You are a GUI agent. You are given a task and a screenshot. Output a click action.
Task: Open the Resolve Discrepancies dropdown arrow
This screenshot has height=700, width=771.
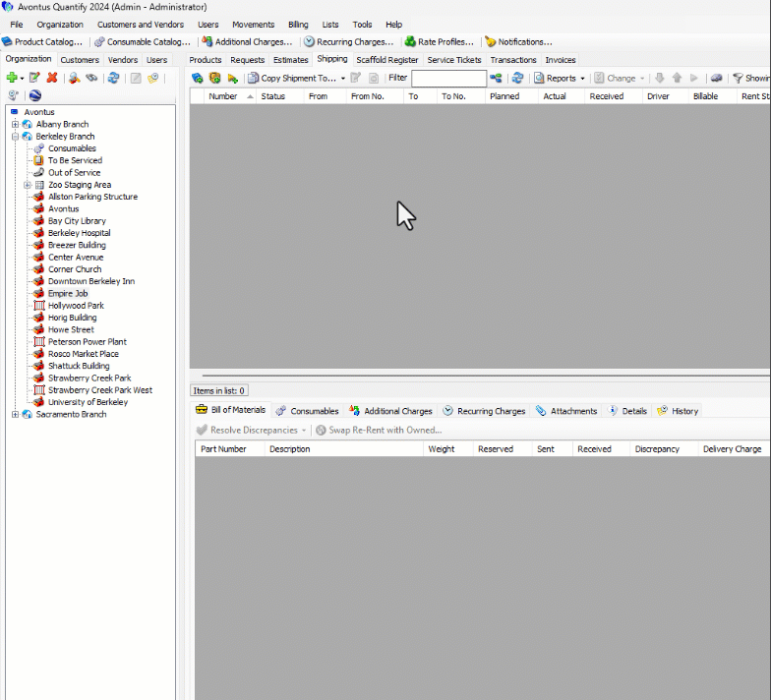[x=304, y=431]
